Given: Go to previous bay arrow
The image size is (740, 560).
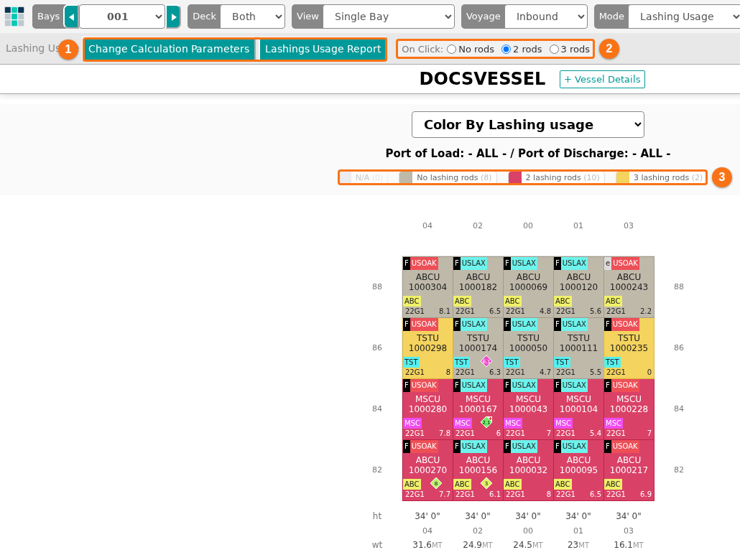Looking at the screenshot, I should click(71, 17).
